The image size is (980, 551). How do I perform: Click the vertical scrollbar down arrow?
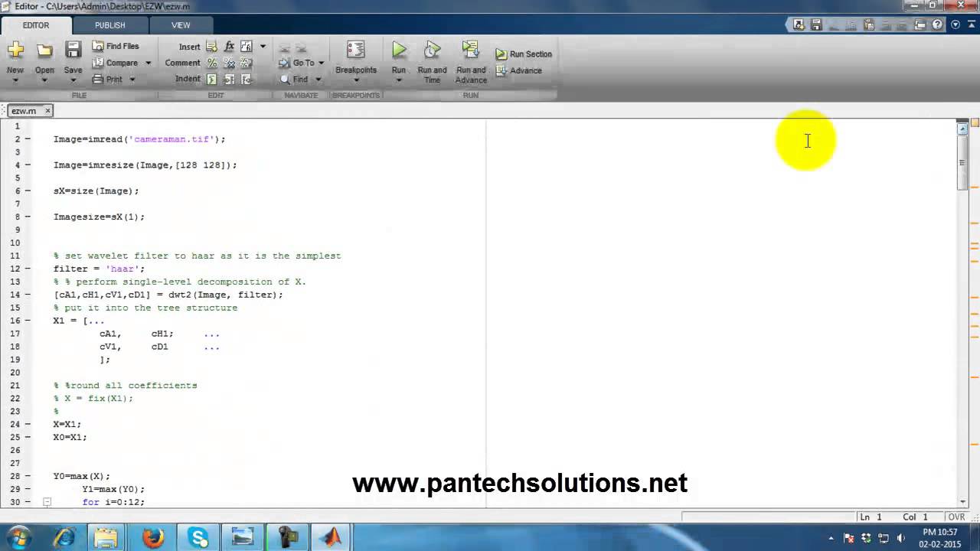click(x=963, y=502)
